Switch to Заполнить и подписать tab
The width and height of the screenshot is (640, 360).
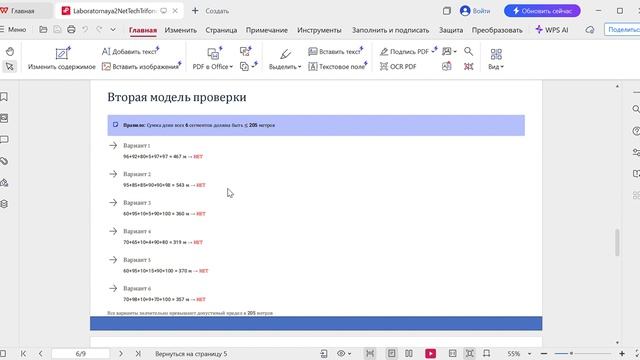(391, 30)
